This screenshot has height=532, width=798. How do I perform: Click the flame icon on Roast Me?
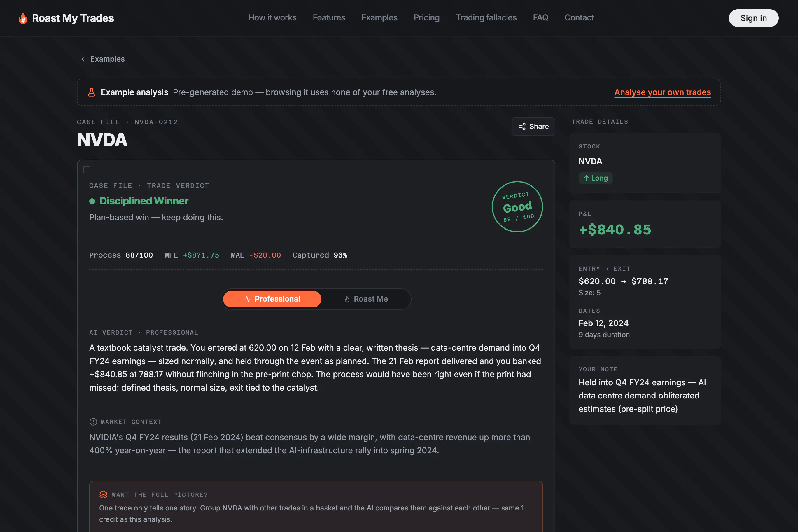[347, 299]
